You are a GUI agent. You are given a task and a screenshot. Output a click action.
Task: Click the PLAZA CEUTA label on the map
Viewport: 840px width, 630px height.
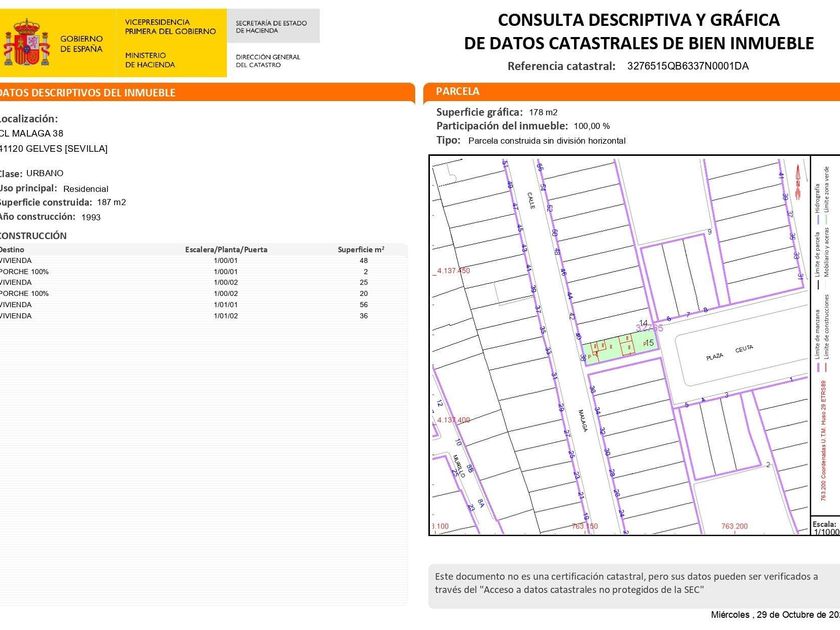click(x=729, y=352)
